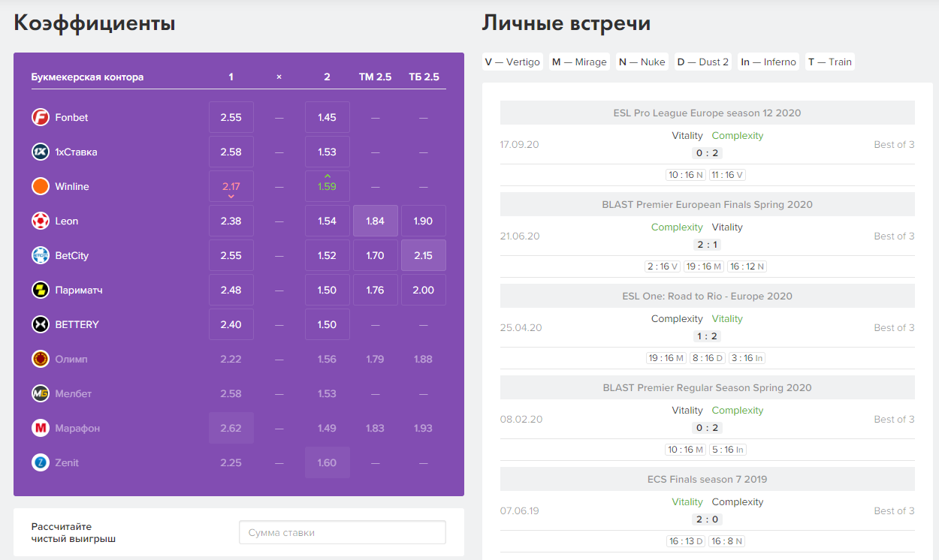
Task: Click the BetCity logo icon
Action: [x=41, y=256]
